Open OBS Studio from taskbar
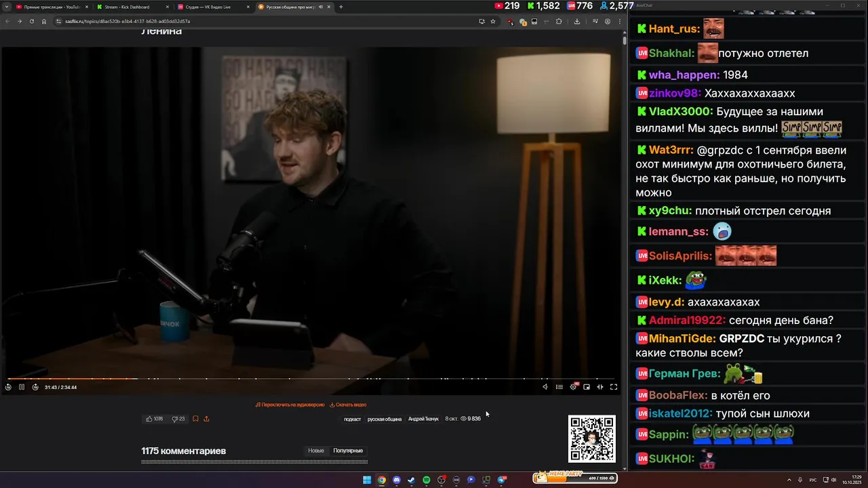This screenshot has height=488, width=868. click(x=441, y=480)
